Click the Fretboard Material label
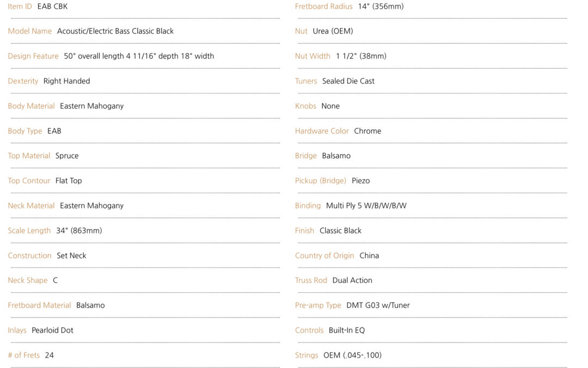 [39, 305]
